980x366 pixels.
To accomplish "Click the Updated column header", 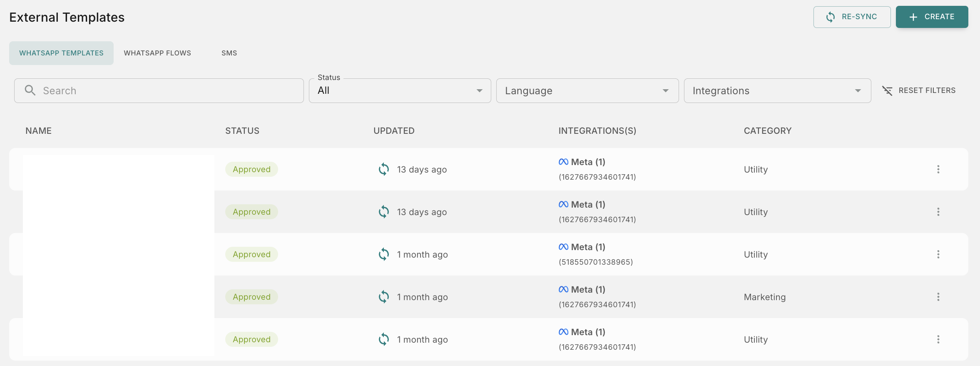I will 394,131.
